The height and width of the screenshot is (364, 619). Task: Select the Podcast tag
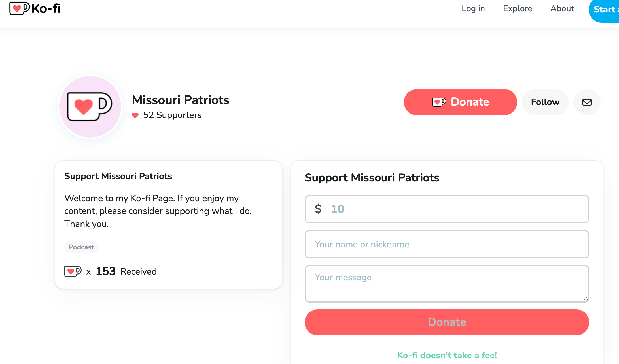(x=81, y=247)
